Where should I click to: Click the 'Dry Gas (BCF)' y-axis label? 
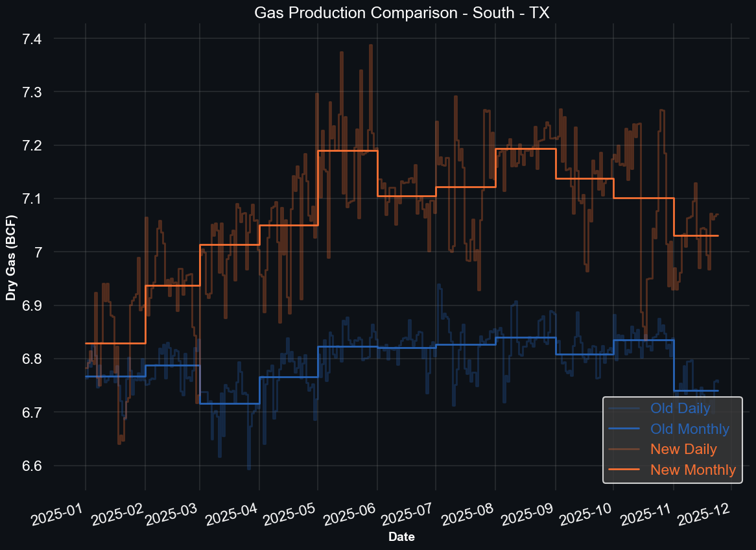[x=11, y=257]
